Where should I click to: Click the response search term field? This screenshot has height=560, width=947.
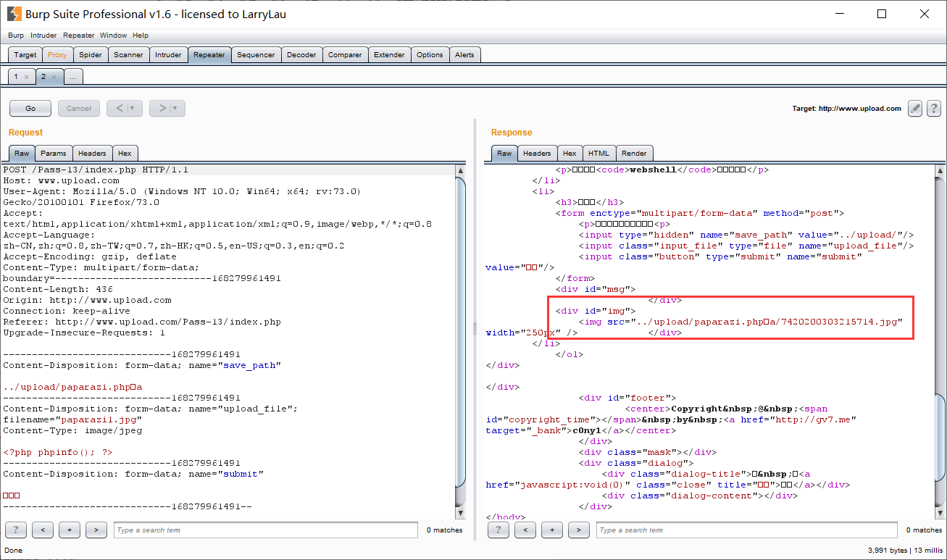tap(747, 530)
